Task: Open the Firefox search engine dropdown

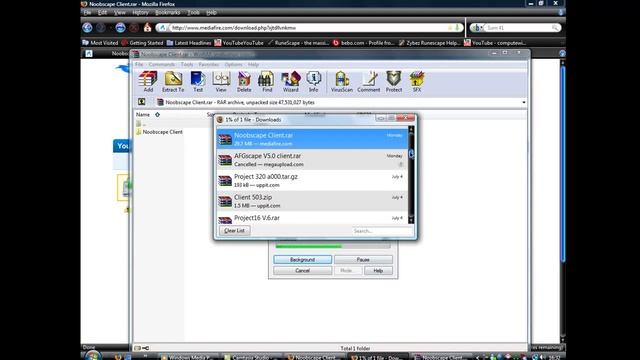Action: click(478, 28)
